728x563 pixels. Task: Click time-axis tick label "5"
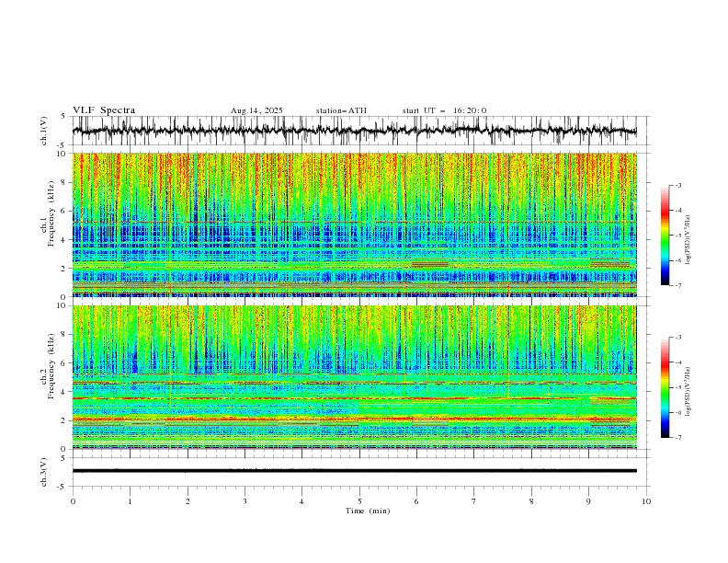[359, 501]
